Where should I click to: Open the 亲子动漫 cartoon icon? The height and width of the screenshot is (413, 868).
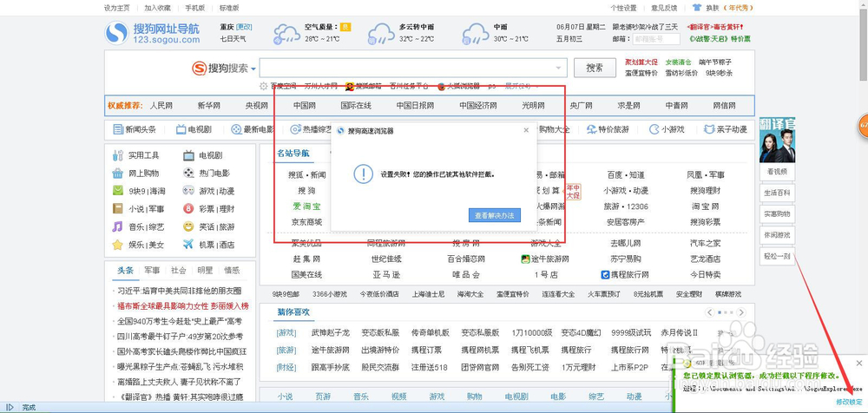(708, 129)
